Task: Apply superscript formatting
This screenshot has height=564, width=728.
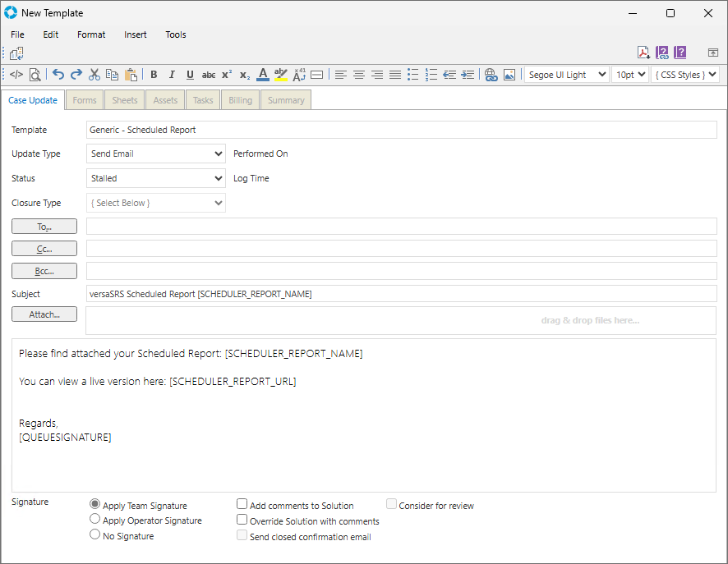Action: [x=227, y=75]
